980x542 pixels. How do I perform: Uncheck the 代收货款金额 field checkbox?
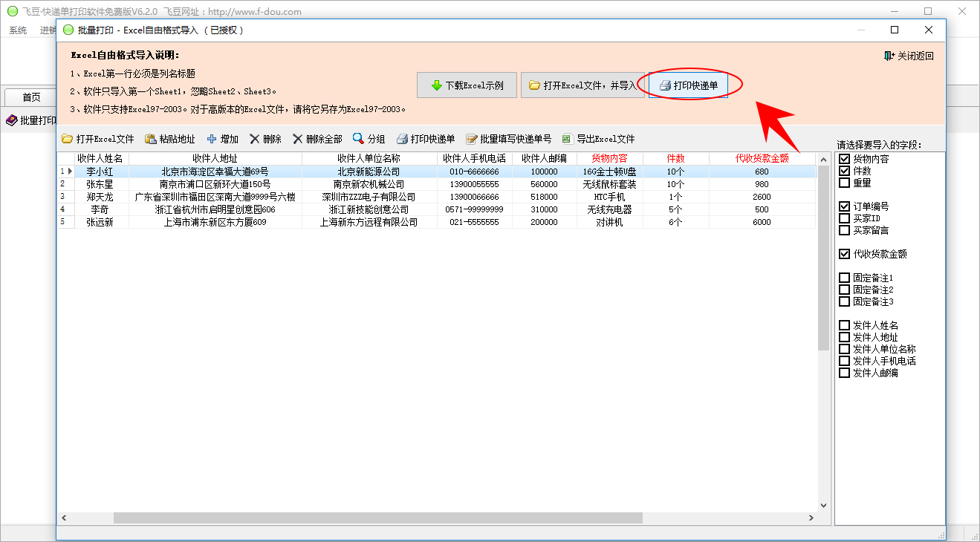[x=844, y=254]
